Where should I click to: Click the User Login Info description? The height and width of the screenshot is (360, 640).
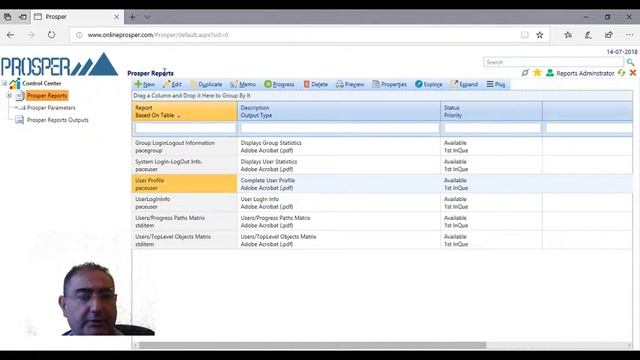pyautogui.click(x=260, y=199)
